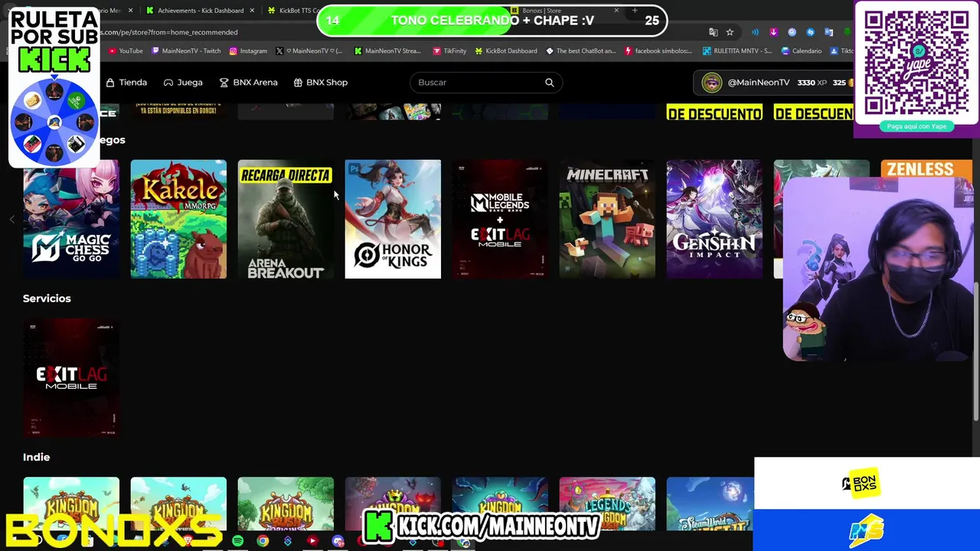Viewport: 980px width, 551px height.
Task: Open the Minecraft game card
Action: 607,219
